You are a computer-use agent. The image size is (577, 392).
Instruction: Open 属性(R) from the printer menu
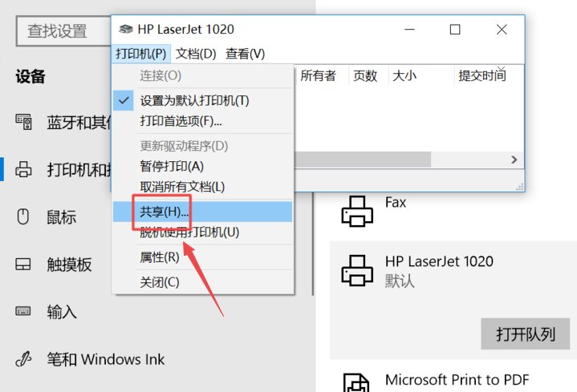[x=202, y=257]
